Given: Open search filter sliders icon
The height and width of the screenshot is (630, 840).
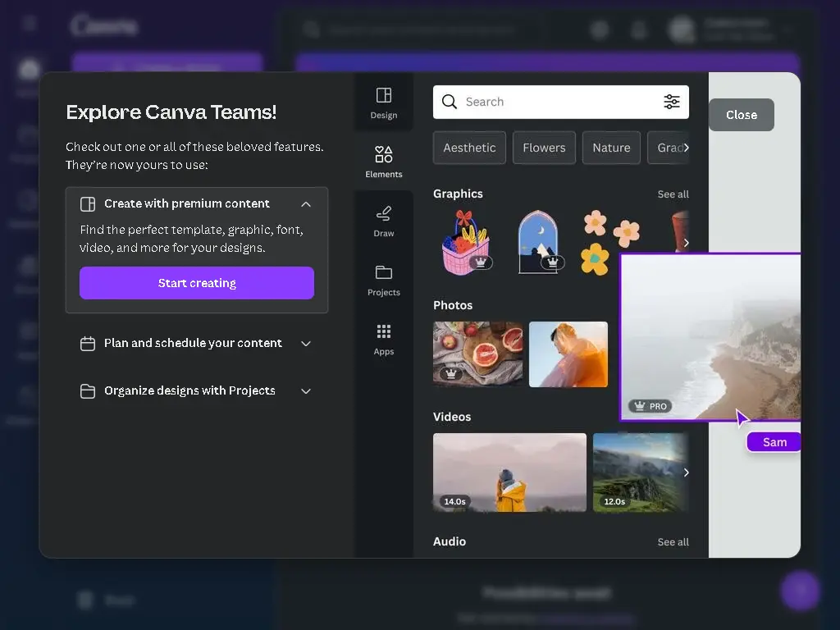Looking at the screenshot, I should pyautogui.click(x=672, y=102).
